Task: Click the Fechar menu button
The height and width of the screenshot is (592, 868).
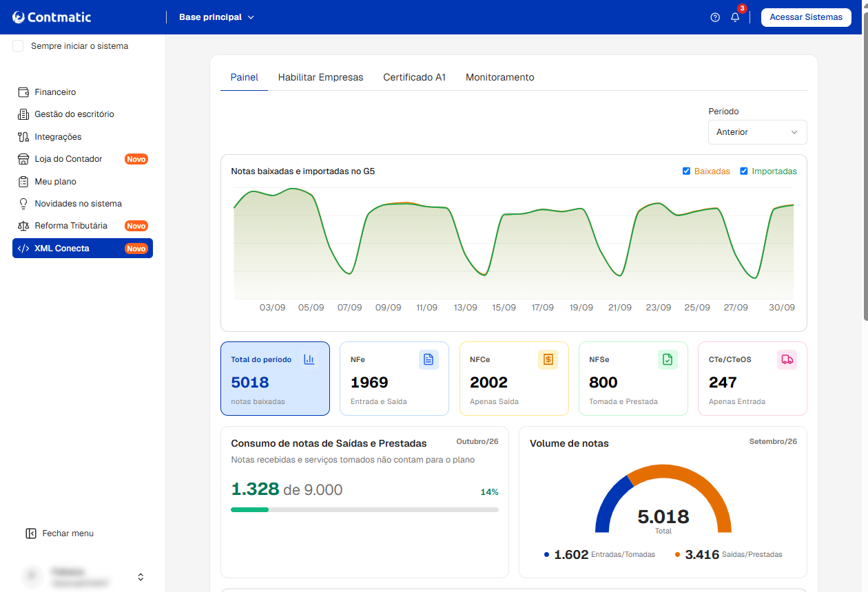Action: pos(59,533)
